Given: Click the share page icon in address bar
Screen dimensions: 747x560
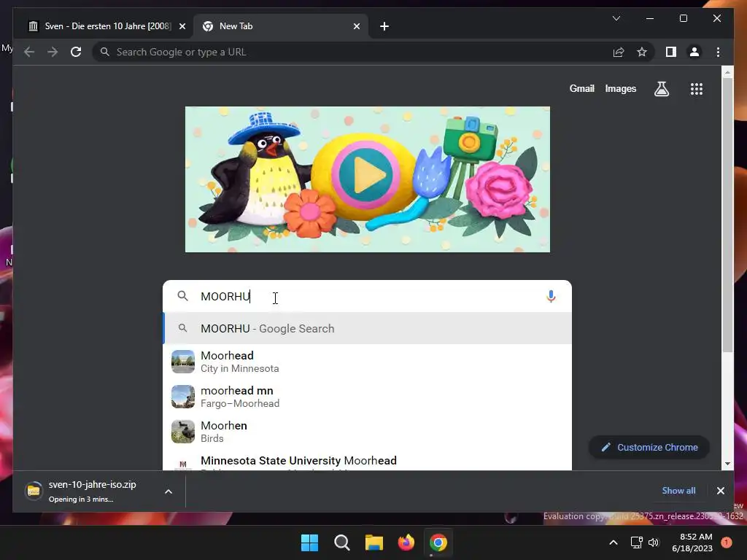Looking at the screenshot, I should coord(619,52).
